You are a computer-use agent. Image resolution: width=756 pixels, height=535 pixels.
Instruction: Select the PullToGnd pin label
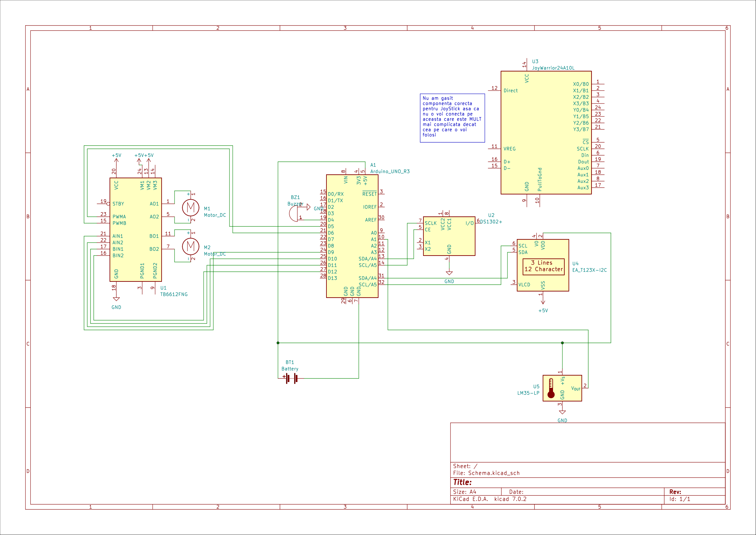point(540,180)
